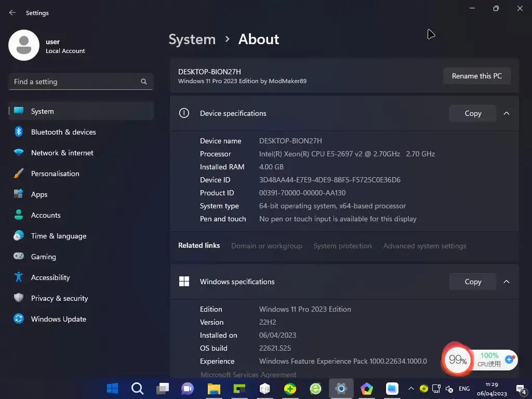
Task: Open the clock showing 11:29
Action: (x=491, y=389)
